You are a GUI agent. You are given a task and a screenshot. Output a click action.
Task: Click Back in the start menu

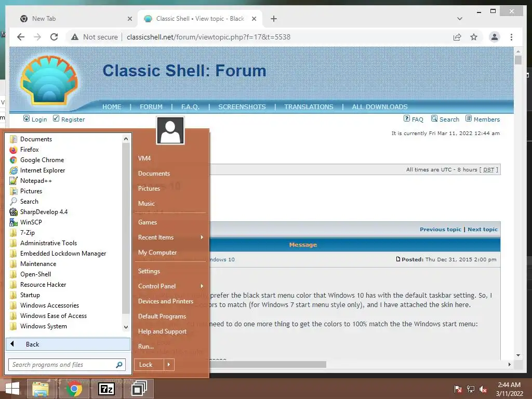(x=68, y=344)
